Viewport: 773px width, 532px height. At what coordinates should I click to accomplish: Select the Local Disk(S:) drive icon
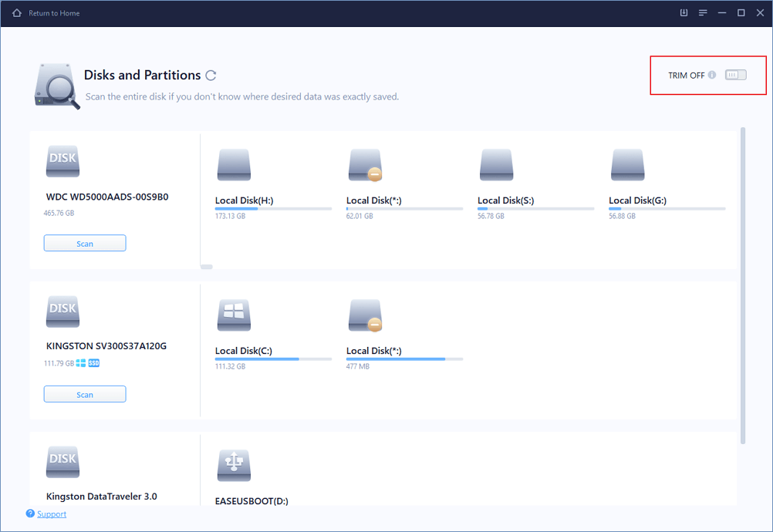click(x=496, y=165)
